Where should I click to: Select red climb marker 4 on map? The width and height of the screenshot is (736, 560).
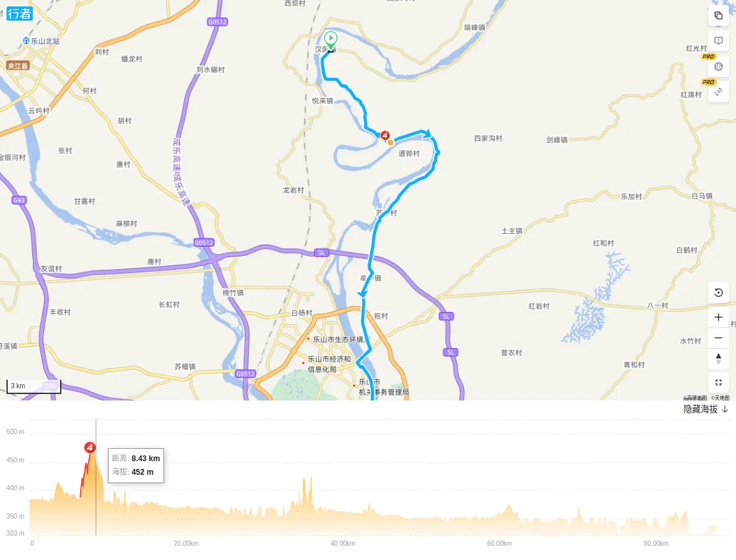385,136
